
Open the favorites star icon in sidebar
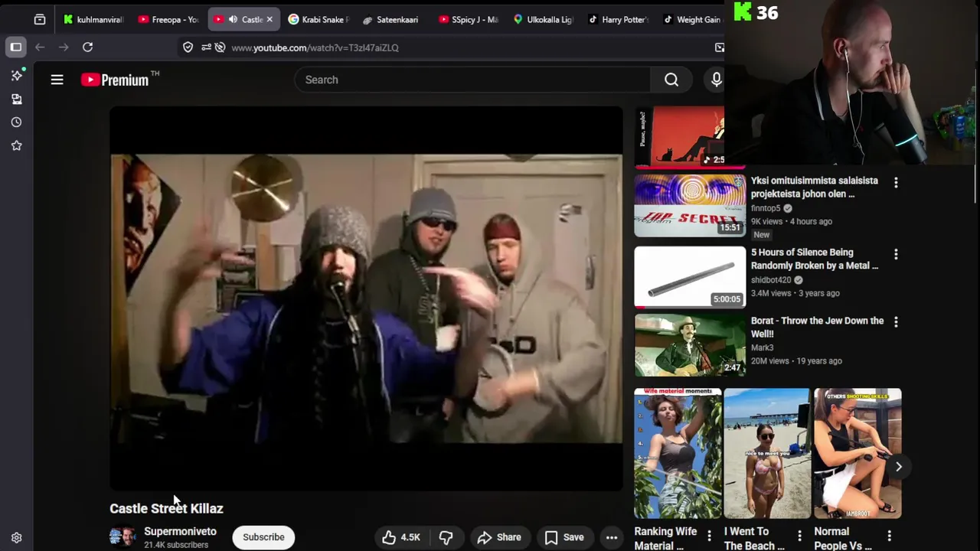(17, 145)
